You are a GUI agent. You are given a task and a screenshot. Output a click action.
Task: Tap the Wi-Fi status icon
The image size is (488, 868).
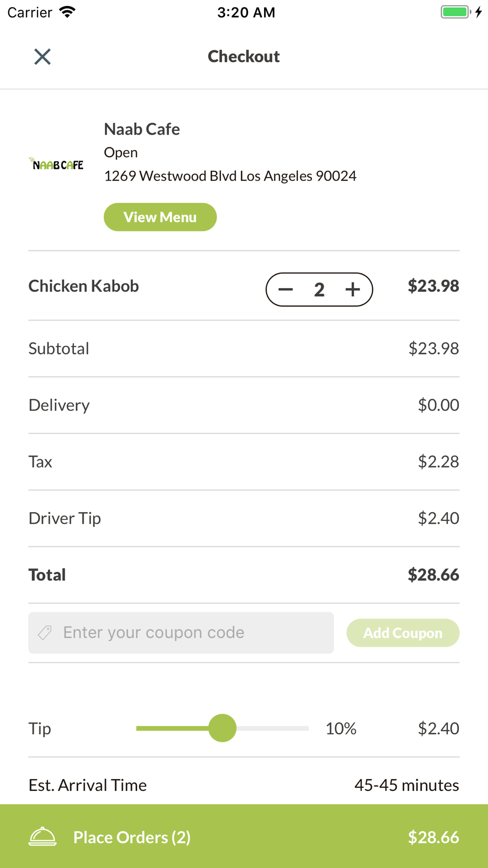(67, 12)
